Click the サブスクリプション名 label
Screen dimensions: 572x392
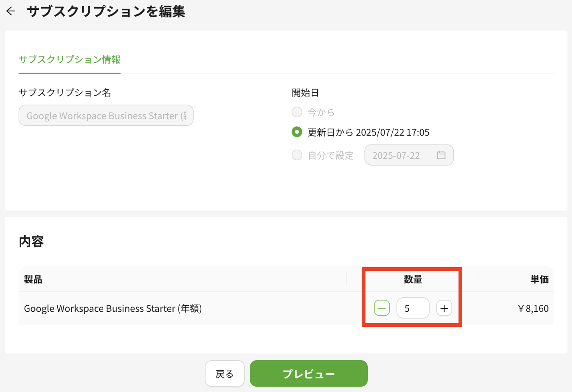click(65, 93)
